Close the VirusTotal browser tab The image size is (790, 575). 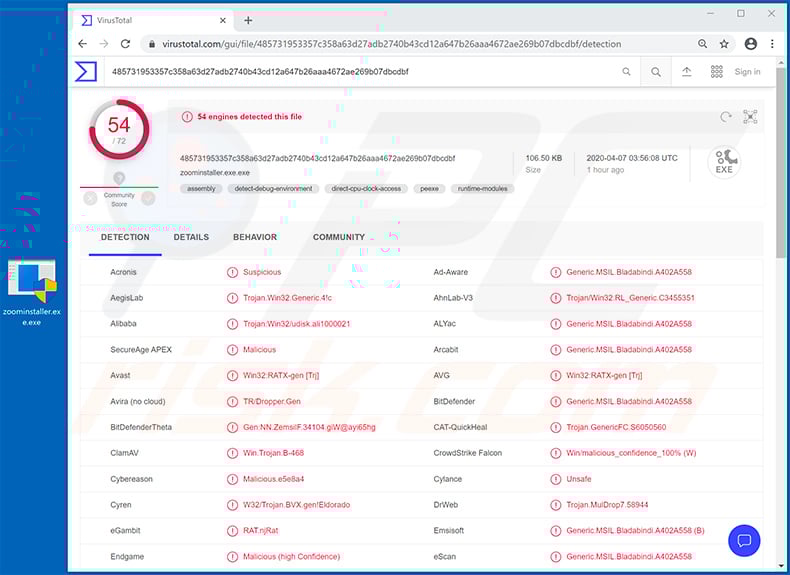click(223, 20)
